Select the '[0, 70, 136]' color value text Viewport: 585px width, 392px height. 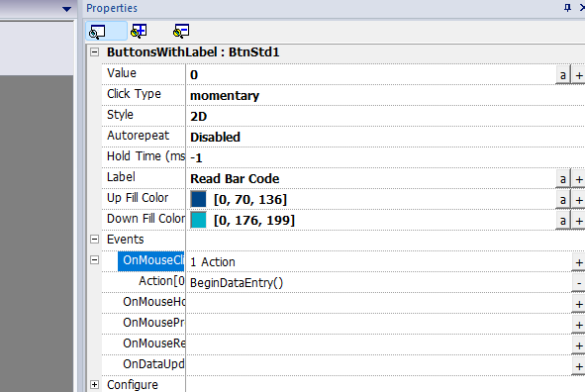pos(250,200)
